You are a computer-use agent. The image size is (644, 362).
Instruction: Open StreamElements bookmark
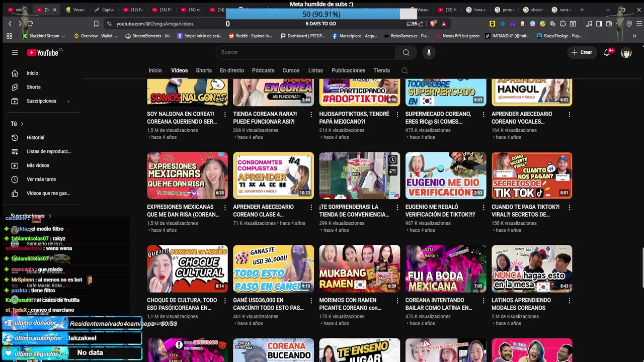148,36
